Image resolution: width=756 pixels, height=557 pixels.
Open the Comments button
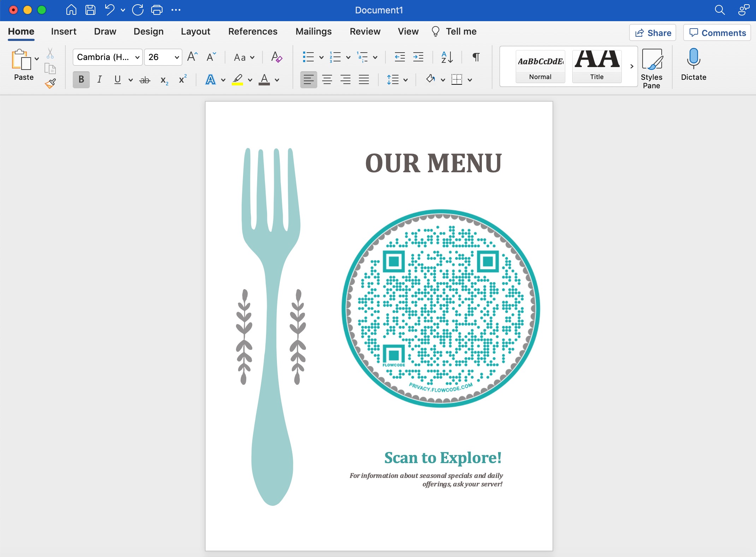[x=717, y=33]
